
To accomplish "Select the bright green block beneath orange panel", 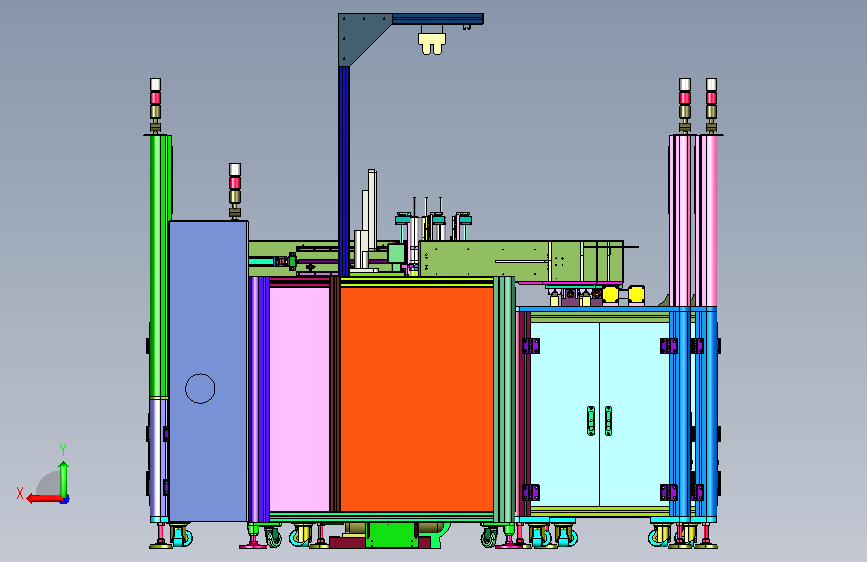I will 392,535.
